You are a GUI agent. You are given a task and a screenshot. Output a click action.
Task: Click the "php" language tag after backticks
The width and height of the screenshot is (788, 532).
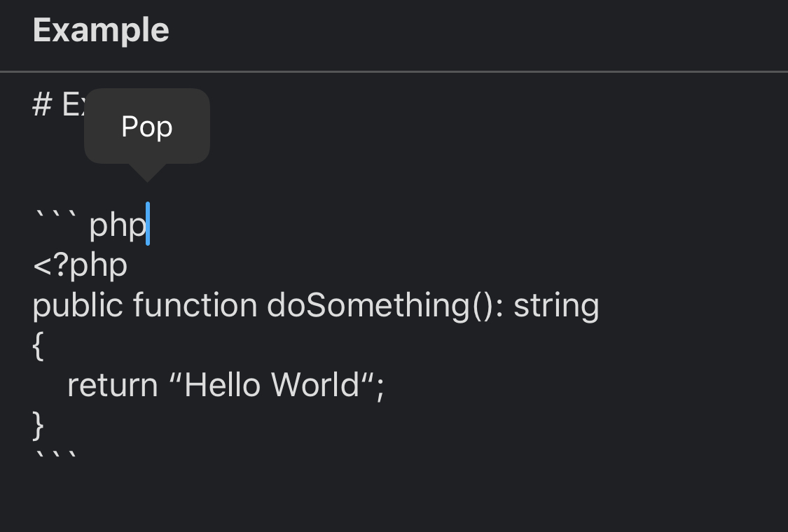[x=117, y=225]
